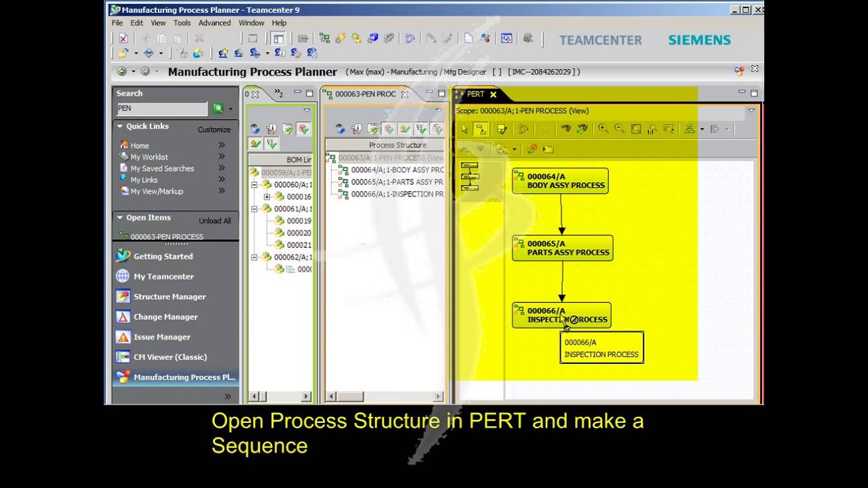Click the search go button next to PEN

[x=218, y=108]
